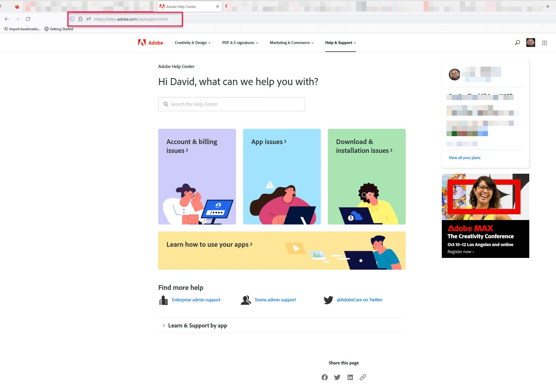556x392 pixels.
Task: Close the browser window
Action: coord(548,6)
